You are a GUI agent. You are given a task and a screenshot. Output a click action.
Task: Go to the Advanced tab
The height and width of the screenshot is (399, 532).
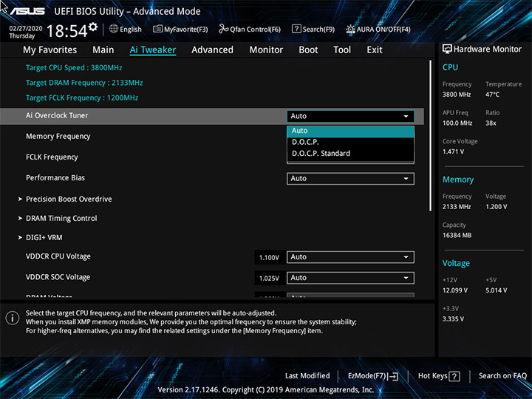coord(212,50)
